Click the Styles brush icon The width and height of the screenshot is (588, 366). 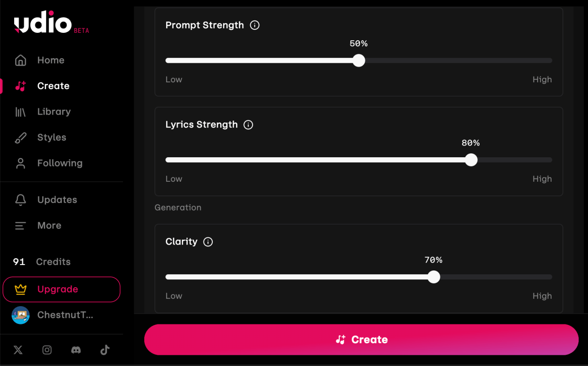coord(20,137)
